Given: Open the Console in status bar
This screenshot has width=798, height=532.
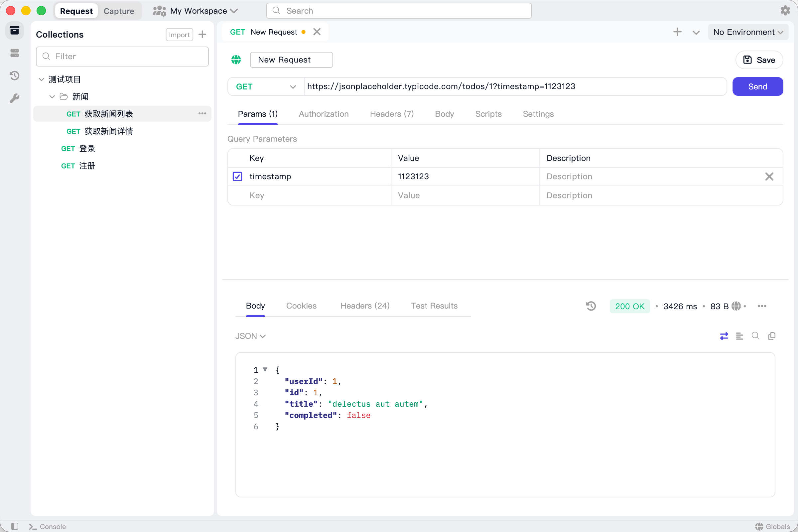Looking at the screenshot, I should [48, 526].
